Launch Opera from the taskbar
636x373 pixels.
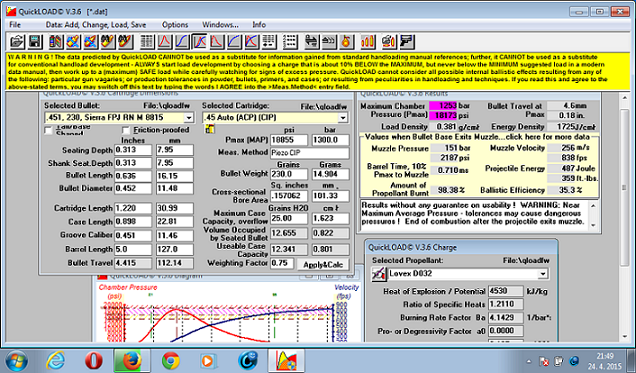(x=93, y=360)
